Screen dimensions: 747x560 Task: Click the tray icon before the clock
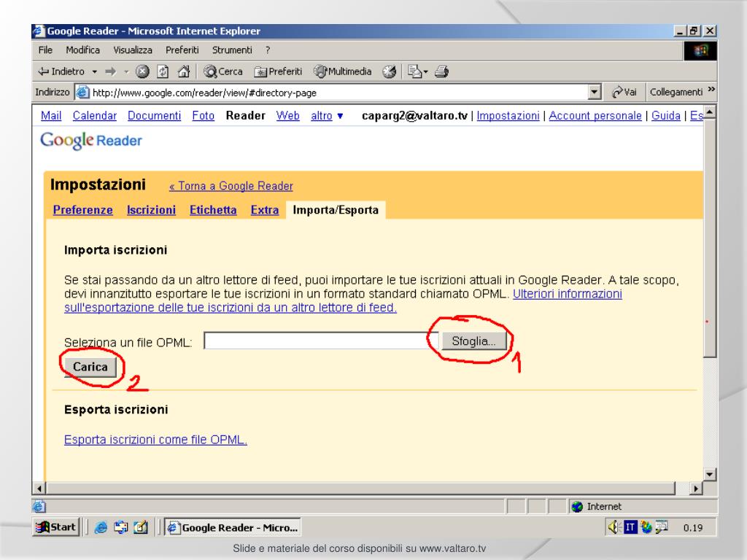click(662, 526)
